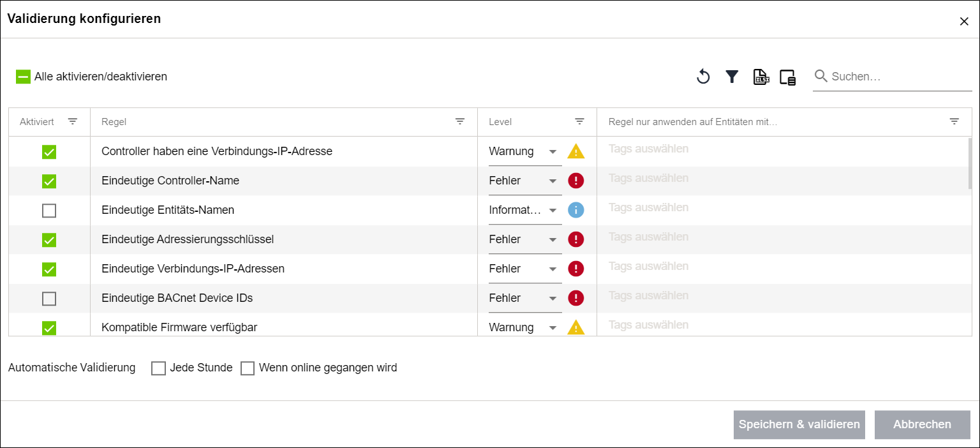Click warning triangle for Verbindungs-IP-Adresse controller rule
Image resolution: width=980 pixels, height=448 pixels.
click(576, 151)
